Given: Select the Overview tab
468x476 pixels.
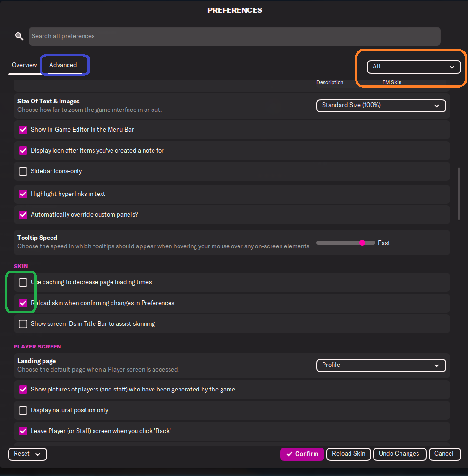Looking at the screenshot, I should coord(25,65).
